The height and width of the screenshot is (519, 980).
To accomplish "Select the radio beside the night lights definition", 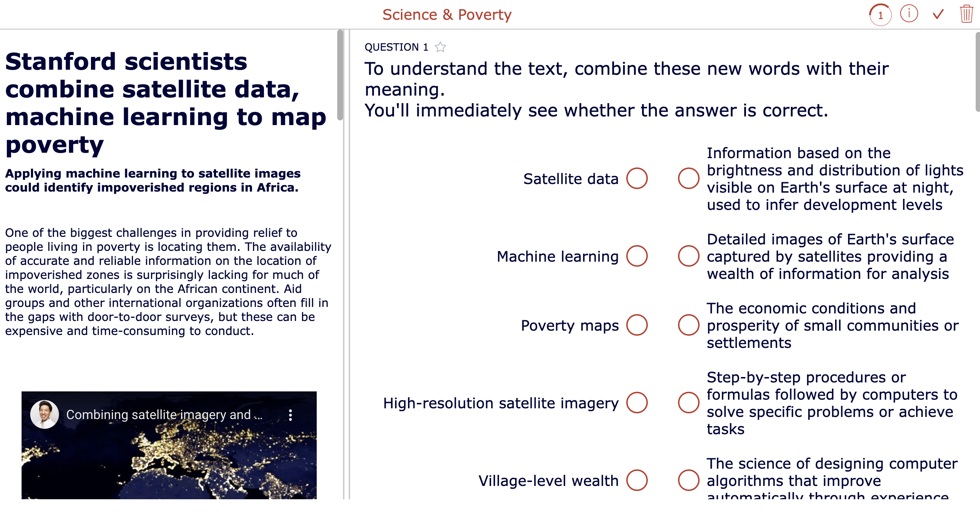I will 688,179.
